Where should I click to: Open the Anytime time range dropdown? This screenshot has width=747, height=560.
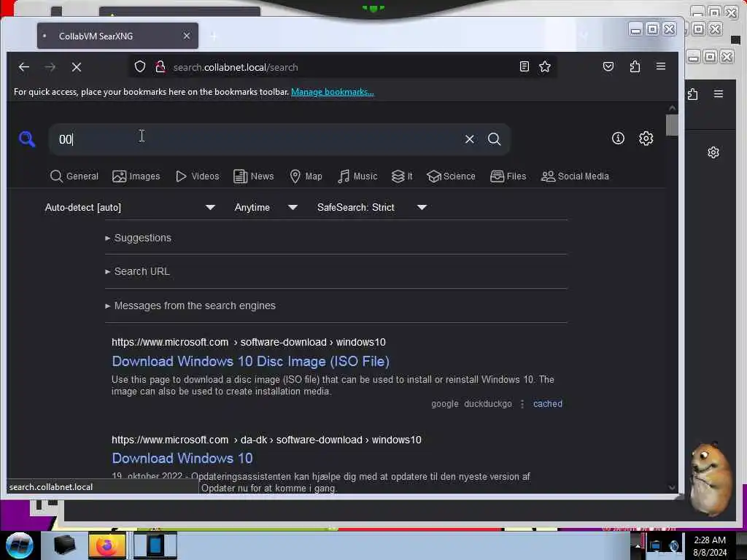click(266, 208)
